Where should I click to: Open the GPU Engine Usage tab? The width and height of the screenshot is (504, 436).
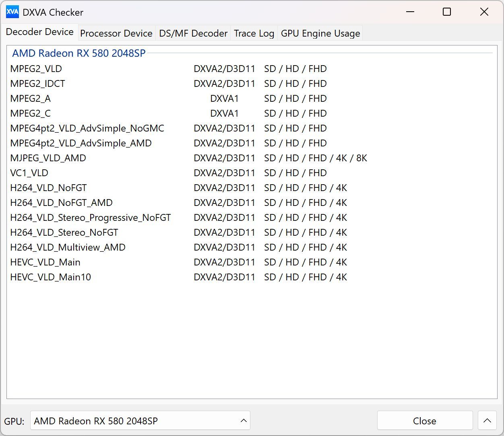tap(320, 33)
